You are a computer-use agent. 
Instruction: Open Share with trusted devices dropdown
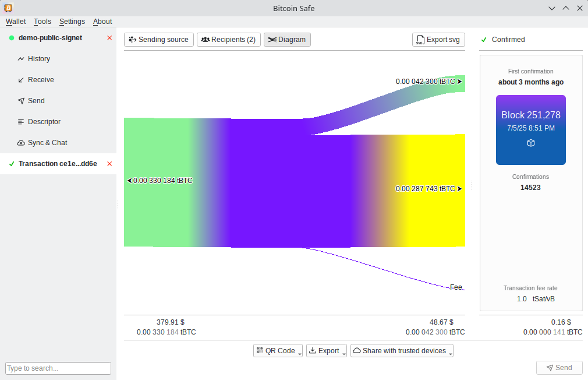[402, 351]
